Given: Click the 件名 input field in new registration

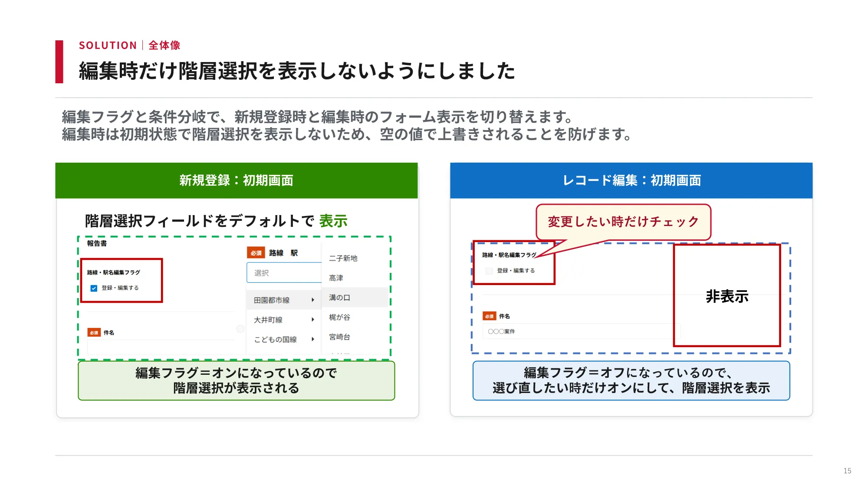Looking at the screenshot, I should (x=161, y=347).
